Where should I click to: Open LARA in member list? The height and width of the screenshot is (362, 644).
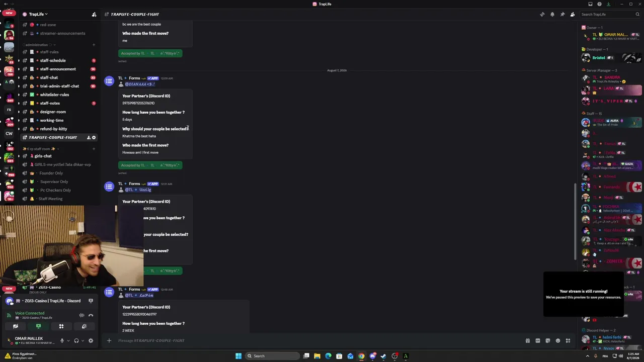pyautogui.click(x=611, y=90)
